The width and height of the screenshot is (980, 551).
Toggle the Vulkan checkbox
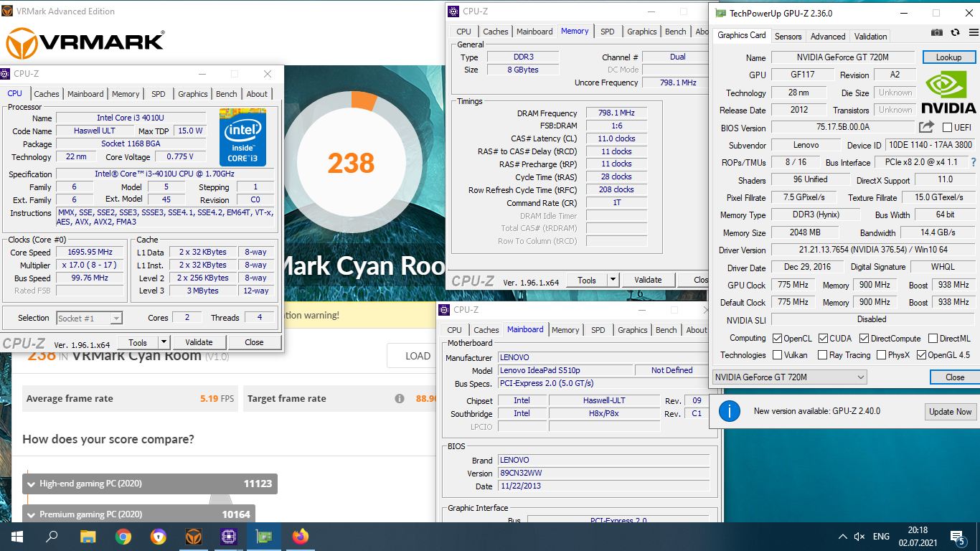(777, 355)
